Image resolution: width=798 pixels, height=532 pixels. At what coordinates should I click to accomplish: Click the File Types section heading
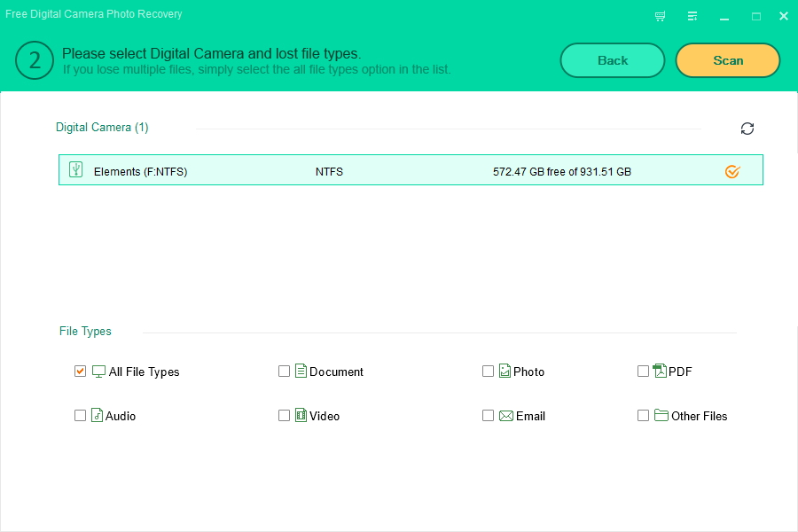[85, 332]
